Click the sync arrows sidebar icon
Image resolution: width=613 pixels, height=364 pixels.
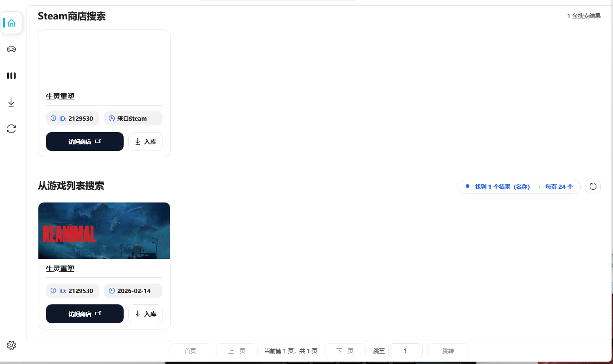point(11,129)
